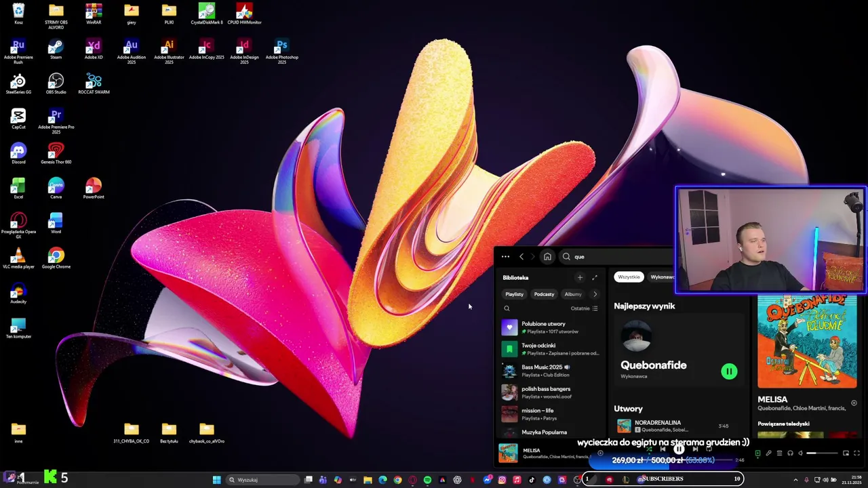The width and height of the screenshot is (868, 488).
Task: Launch PowerPoint from the desktop
Action: coord(94,188)
